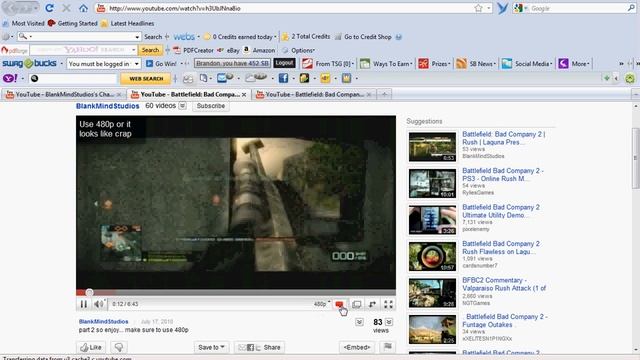Go to the browser home page
The image size is (640, 360).
pos(83,8)
